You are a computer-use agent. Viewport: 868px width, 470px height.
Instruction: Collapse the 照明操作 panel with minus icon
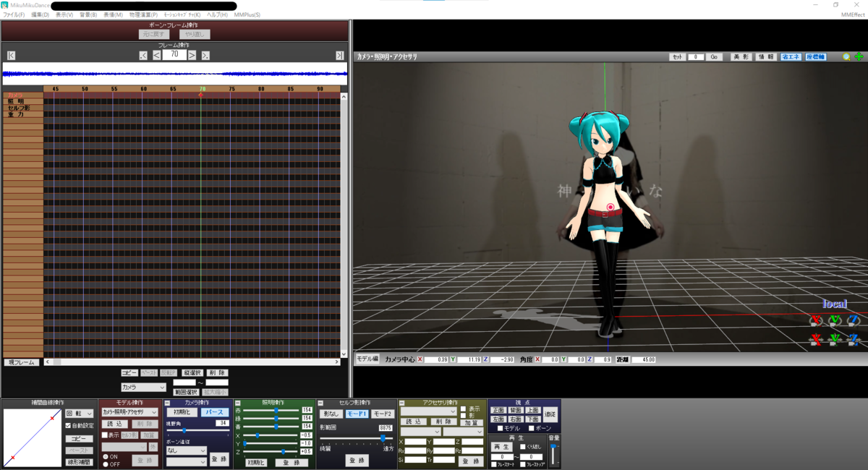click(x=238, y=403)
